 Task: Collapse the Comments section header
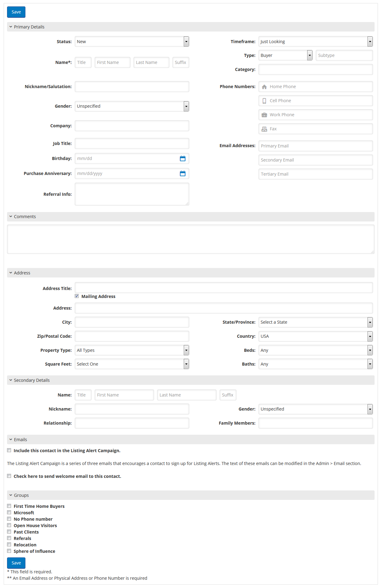[x=190, y=217]
